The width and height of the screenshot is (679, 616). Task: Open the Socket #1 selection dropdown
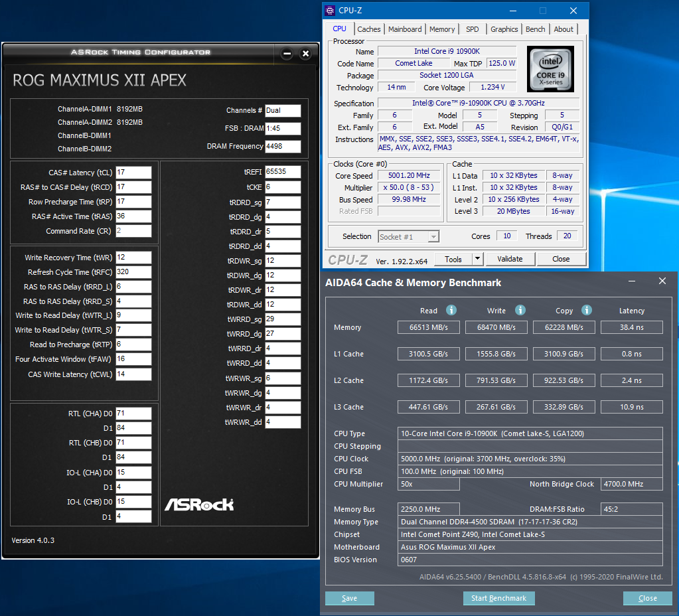433,236
